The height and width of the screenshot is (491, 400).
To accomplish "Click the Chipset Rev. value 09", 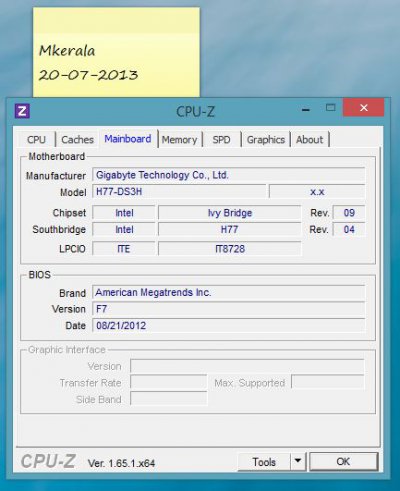I will [x=349, y=213].
